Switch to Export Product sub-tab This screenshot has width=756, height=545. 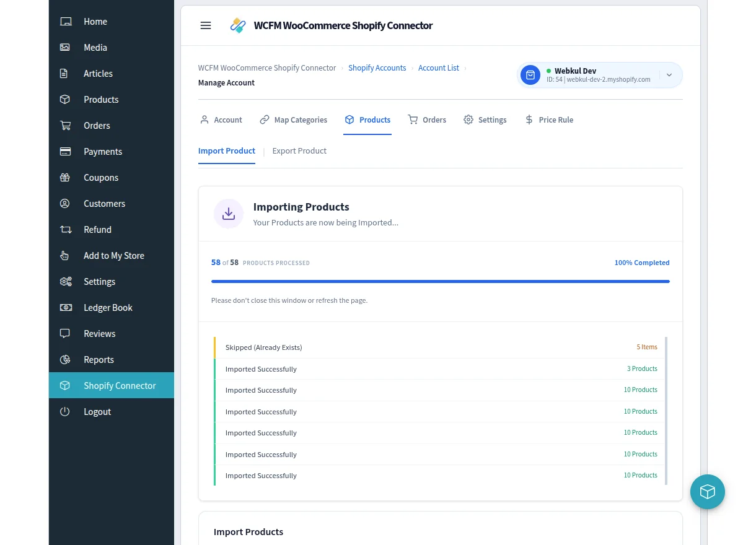point(299,151)
